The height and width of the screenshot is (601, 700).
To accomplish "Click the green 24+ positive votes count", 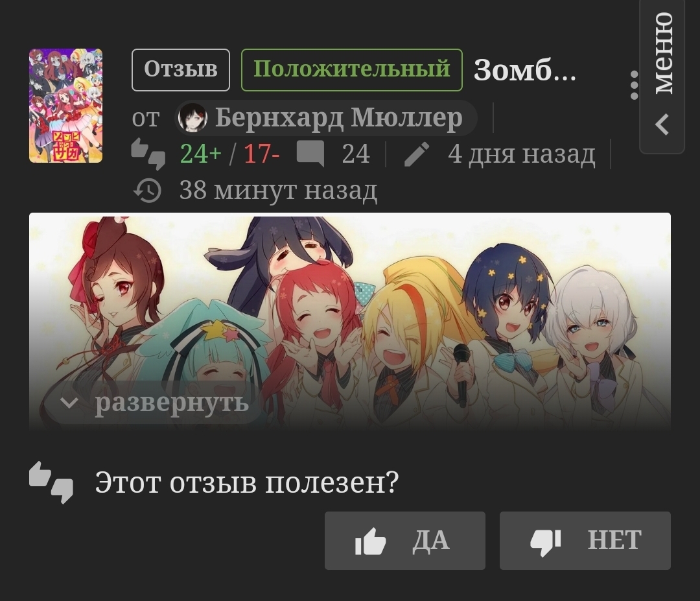I will pos(201,154).
